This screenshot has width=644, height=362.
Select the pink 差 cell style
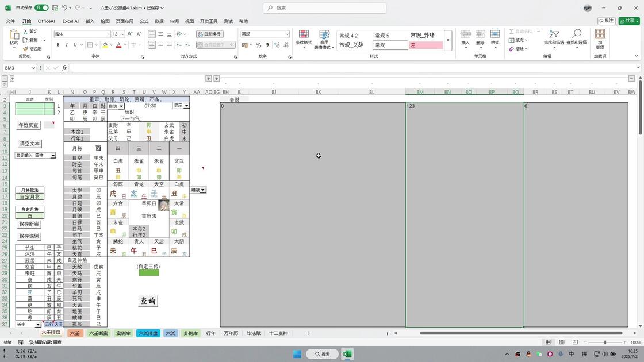(425, 45)
